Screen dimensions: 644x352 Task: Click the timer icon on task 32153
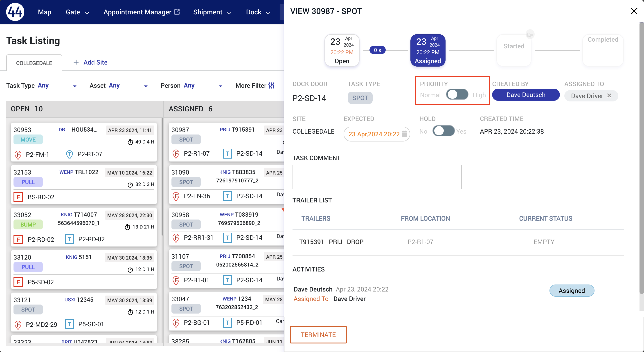click(130, 184)
